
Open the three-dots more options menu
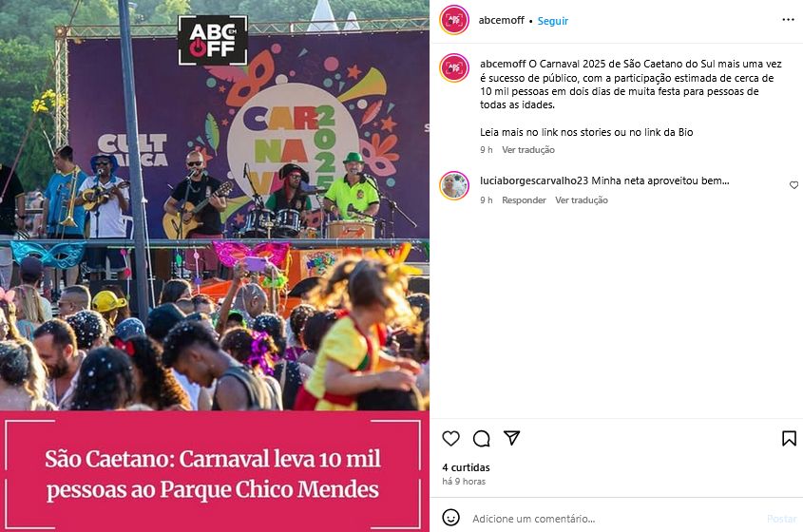[x=788, y=20]
